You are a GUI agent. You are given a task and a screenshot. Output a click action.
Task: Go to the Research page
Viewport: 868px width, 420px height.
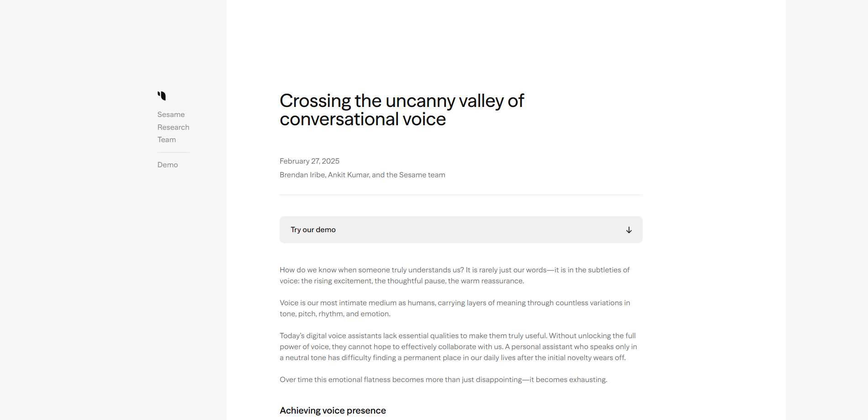click(173, 127)
